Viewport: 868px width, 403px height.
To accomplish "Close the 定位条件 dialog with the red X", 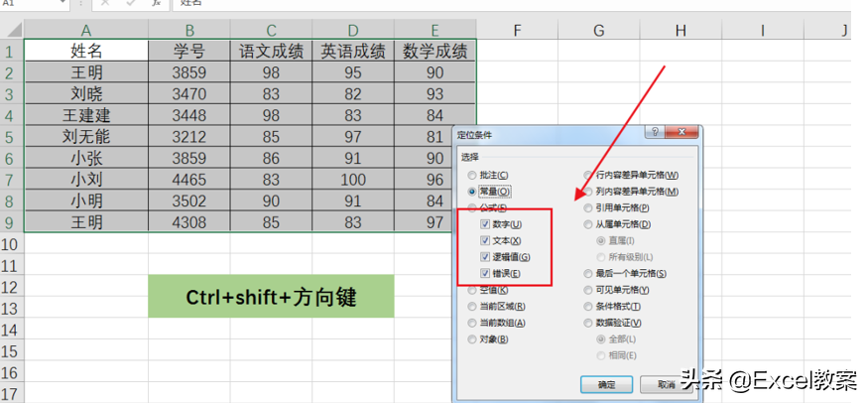I will click(x=682, y=133).
